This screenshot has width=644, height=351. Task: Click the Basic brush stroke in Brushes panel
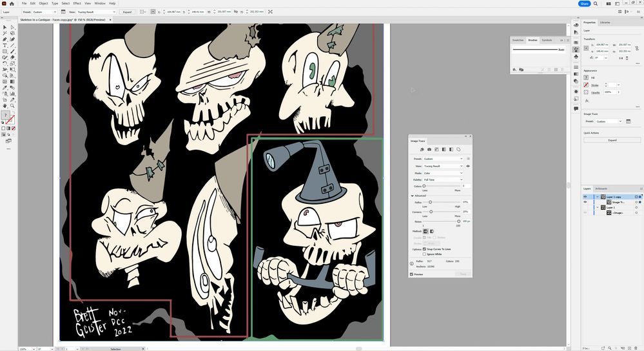point(538,49)
